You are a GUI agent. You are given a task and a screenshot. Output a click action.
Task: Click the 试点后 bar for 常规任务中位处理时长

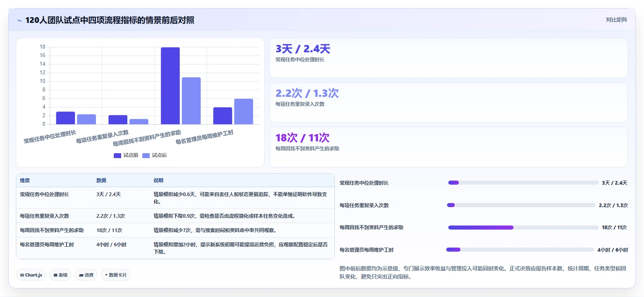tap(86, 119)
